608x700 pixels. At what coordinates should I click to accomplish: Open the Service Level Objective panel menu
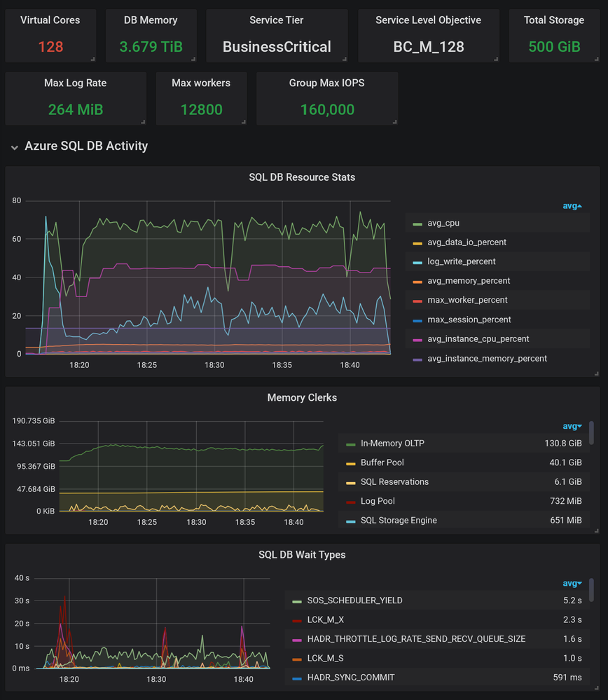[x=429, y=20]
